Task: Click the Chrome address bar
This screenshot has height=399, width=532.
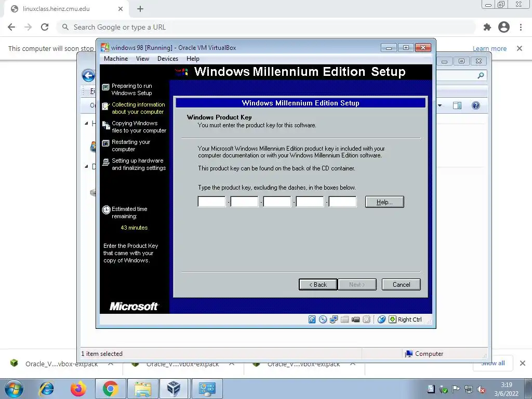Action: 267,27
